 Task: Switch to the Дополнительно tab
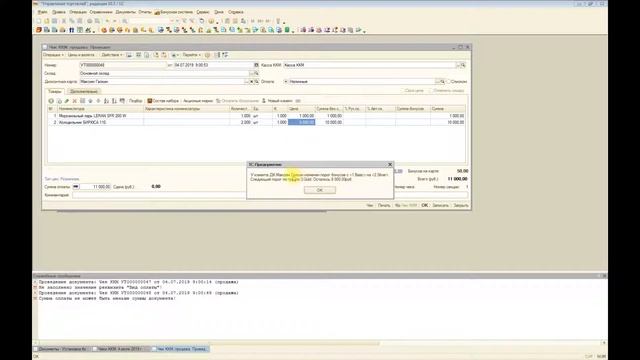click(x=84, y=91)
